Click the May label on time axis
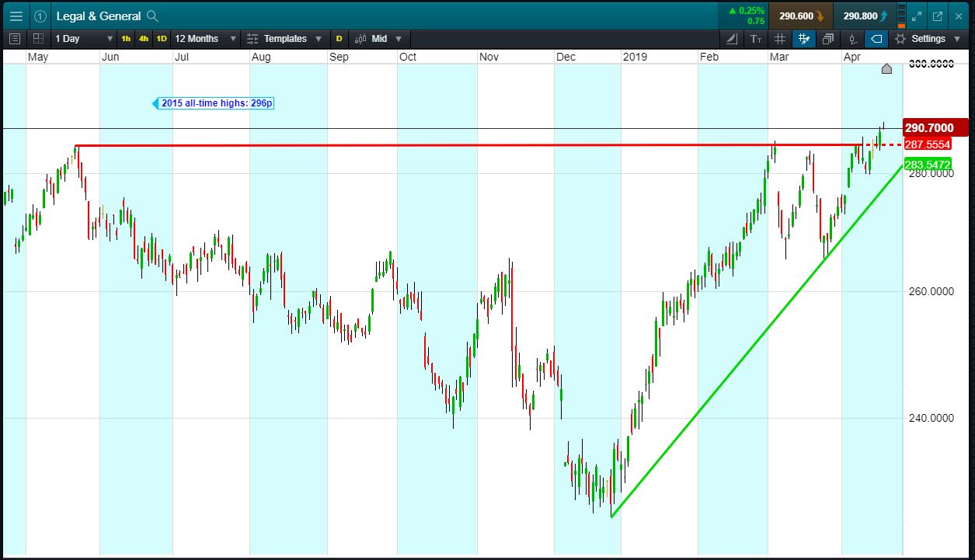This screenshot has width=975, height=560. 38,57
